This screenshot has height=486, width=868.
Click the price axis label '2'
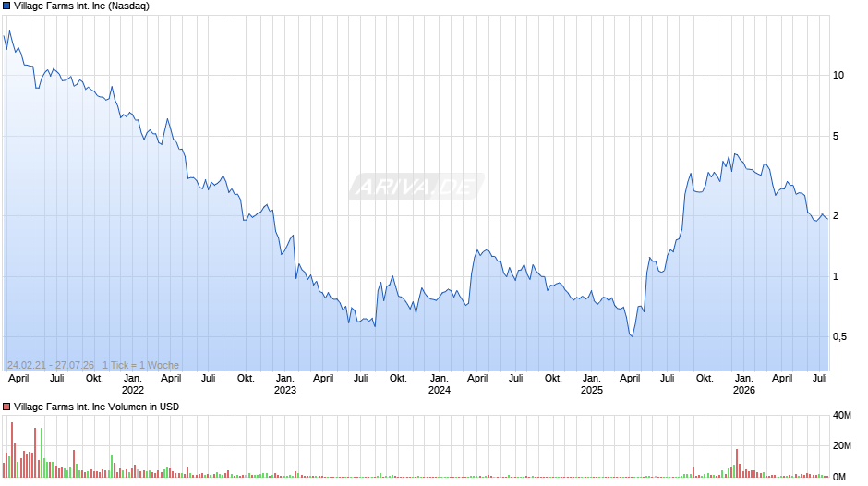click(x=836, y=215)
